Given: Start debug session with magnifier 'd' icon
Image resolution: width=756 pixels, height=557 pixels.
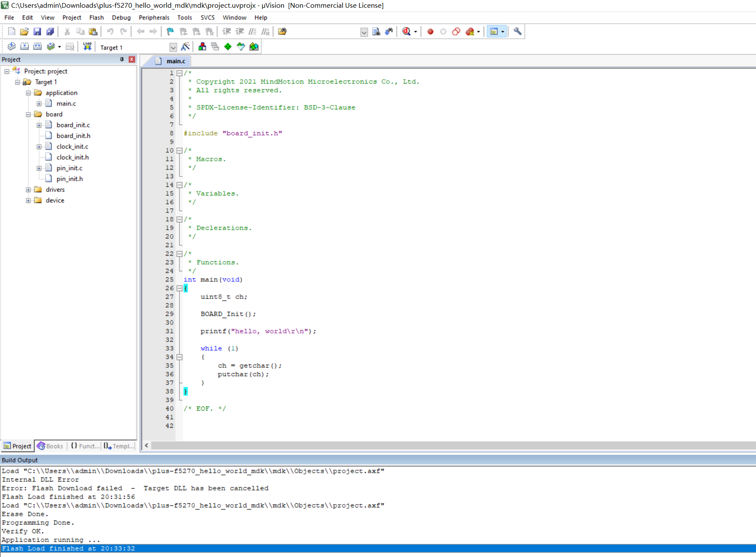Looking at the screenshot, I should (406, 31).
